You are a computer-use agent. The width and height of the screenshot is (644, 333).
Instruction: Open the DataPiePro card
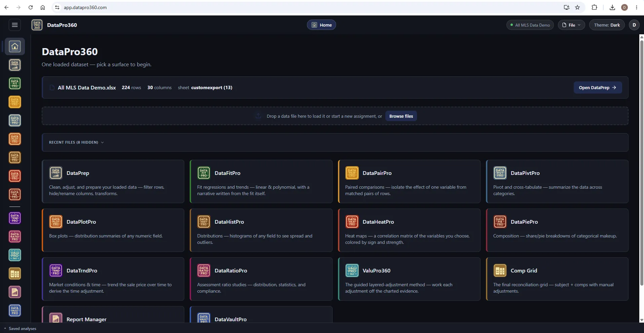[x=557, y=230]
